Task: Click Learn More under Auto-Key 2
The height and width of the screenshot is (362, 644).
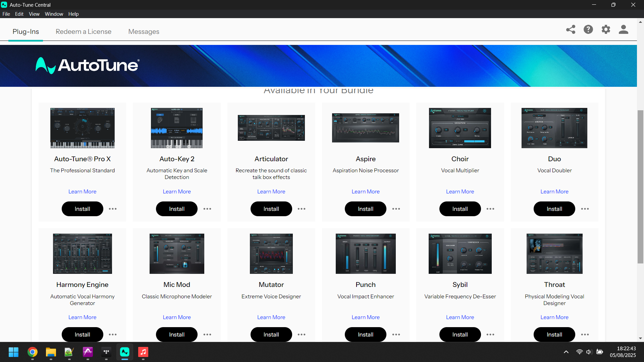Action: (x=177, y=191)
